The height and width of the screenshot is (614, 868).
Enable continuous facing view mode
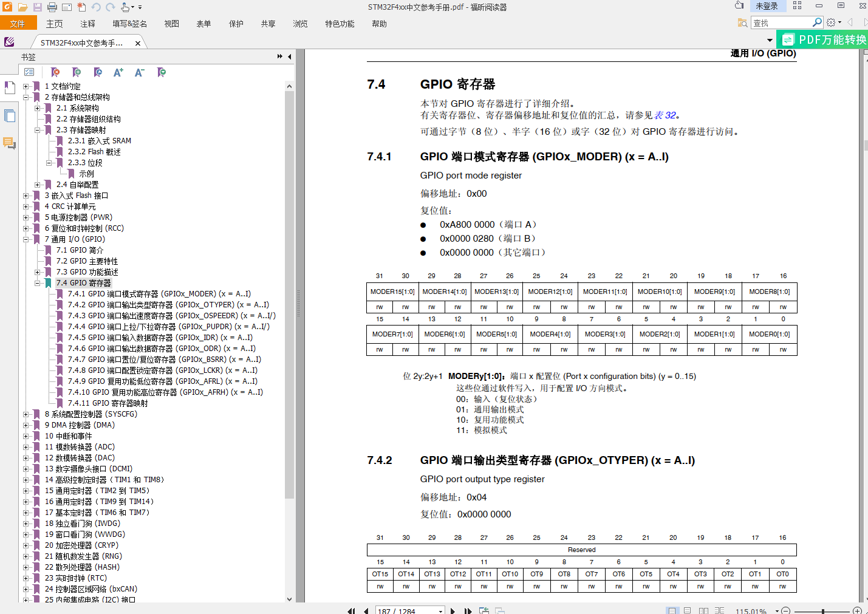coord(720,611)
